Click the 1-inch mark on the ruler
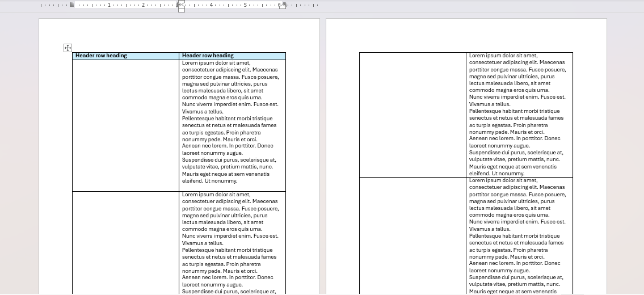This screenshot has height=295, width=644. [x=109, y=5]
